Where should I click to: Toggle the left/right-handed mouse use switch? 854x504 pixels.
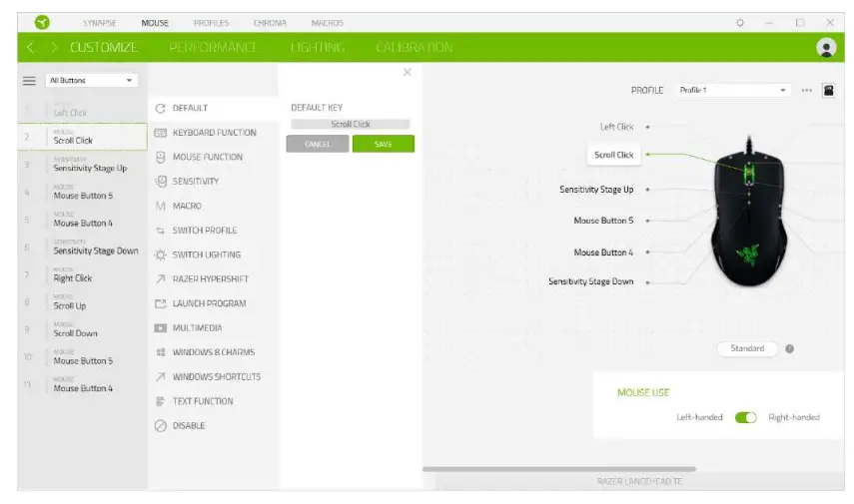click(x=745, y=417)
